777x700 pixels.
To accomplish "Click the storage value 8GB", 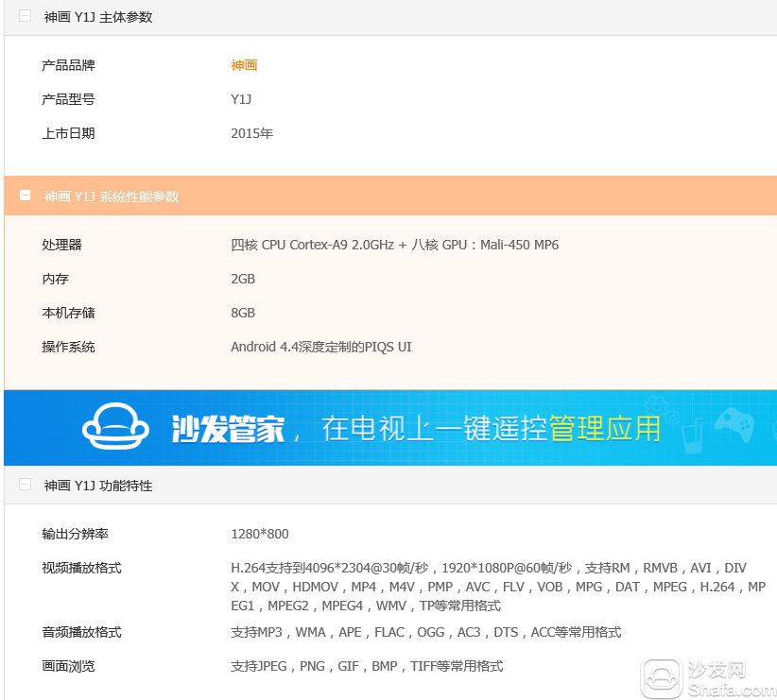I will tap(243, 313).
